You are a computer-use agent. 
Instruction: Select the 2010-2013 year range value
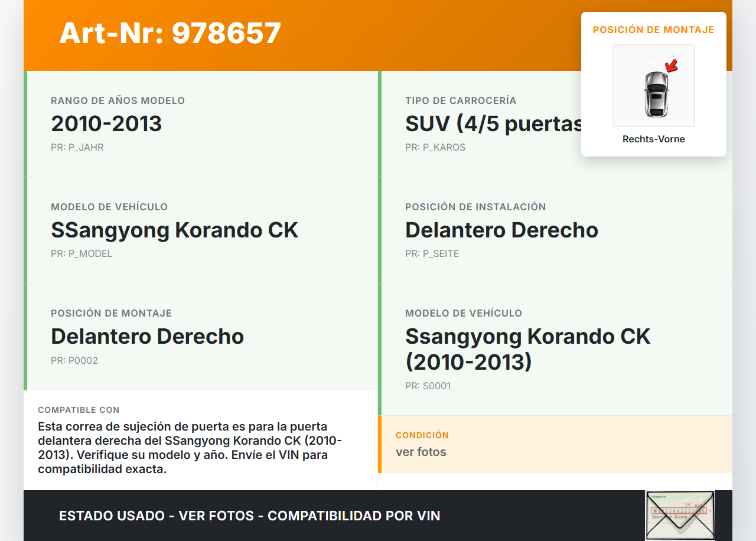106,124
